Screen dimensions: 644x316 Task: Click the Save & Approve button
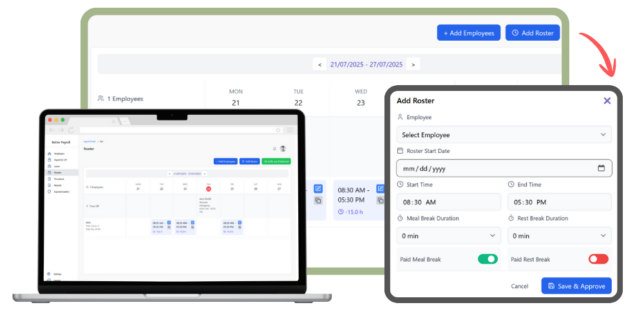pos(576,286)
